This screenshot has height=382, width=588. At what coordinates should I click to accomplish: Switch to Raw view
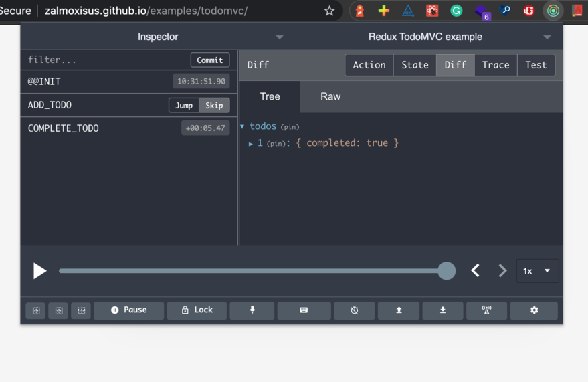click(x=330, y=97)
